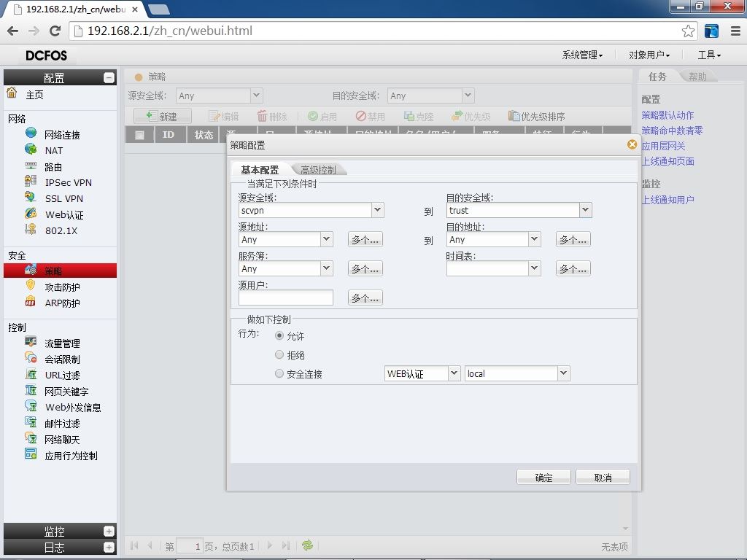747x560 pixels.
Task: Bookmark page with star icon
Action: 688,31
